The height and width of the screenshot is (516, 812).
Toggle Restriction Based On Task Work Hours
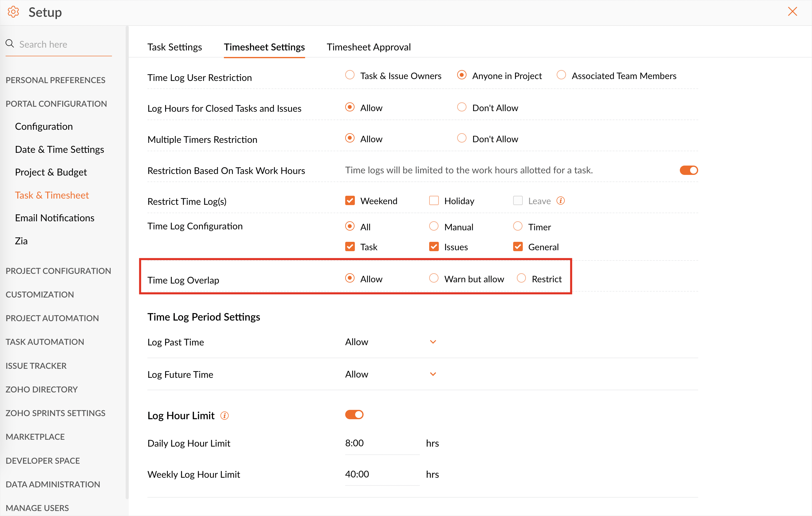pyautogui.click(x=689, y=171)
